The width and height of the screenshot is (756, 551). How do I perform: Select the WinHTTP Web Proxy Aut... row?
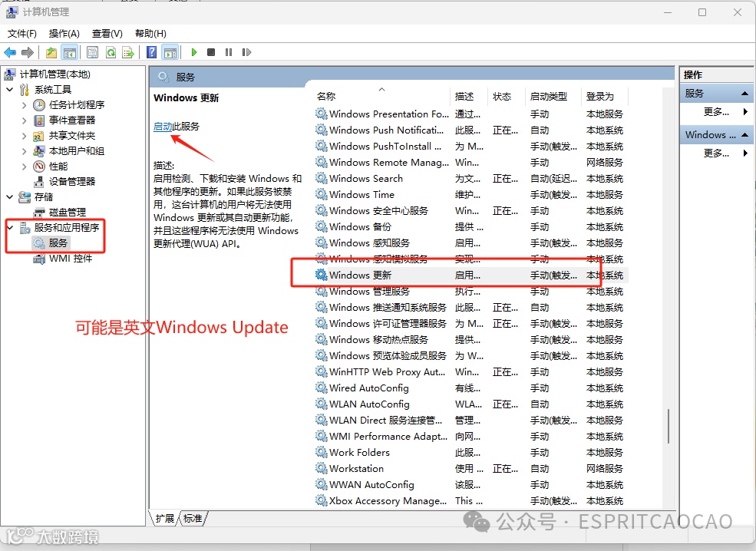(471, 371)
